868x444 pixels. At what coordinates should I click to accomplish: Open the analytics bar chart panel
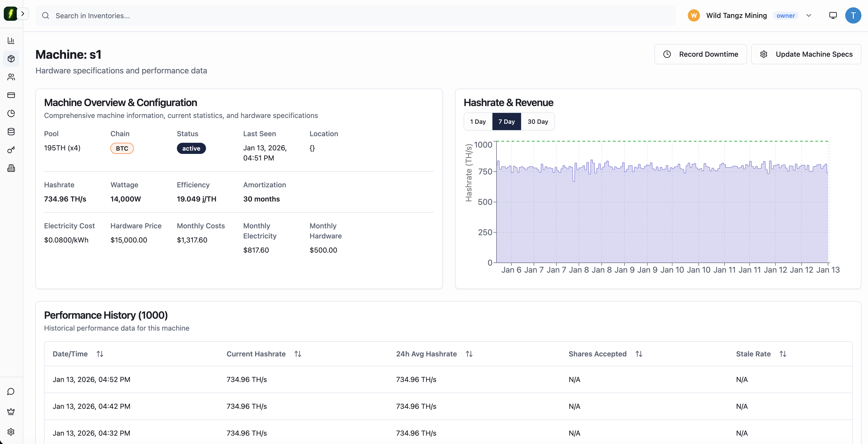click(11, 41)
